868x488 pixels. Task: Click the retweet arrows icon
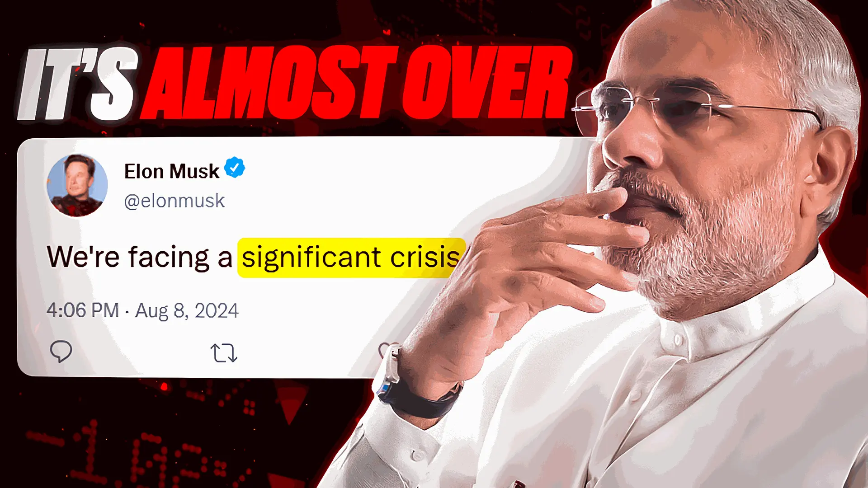pos(224,353)
